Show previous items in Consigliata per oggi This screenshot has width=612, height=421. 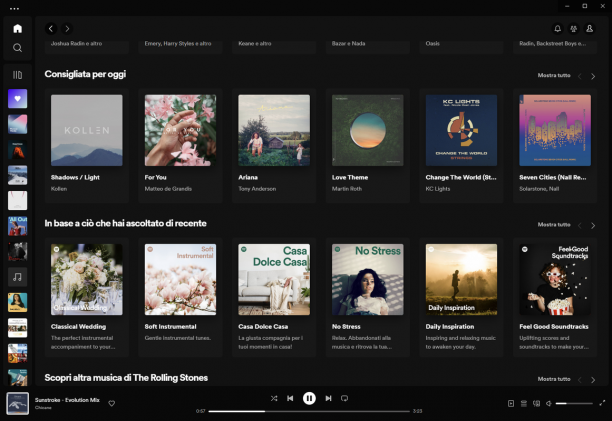(580, 76)
